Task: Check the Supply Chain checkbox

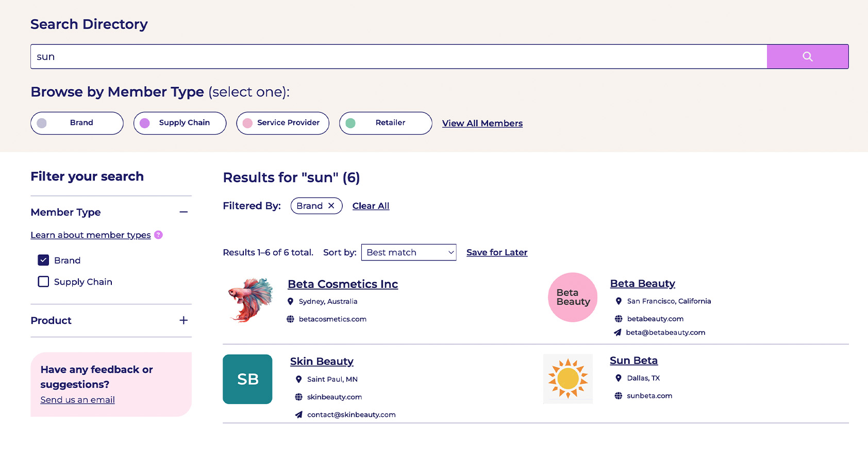Action: pyautogui.click(x=44, y=282)
